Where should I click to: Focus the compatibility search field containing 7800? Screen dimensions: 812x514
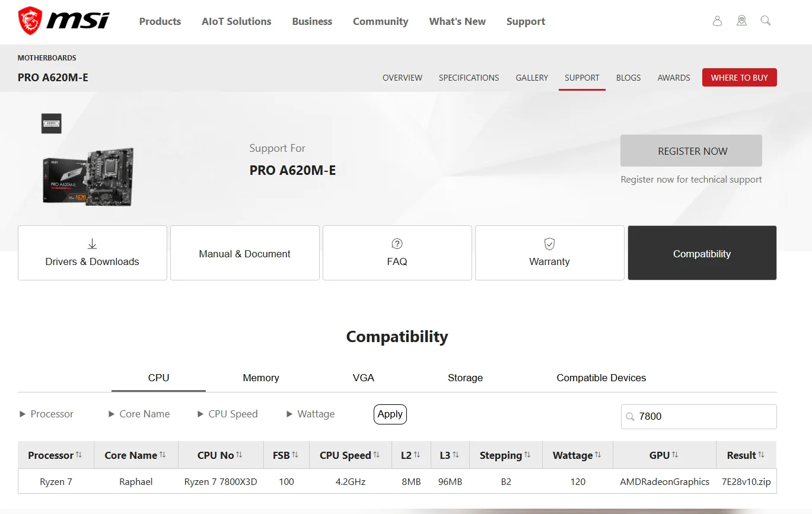pos(699,417)
